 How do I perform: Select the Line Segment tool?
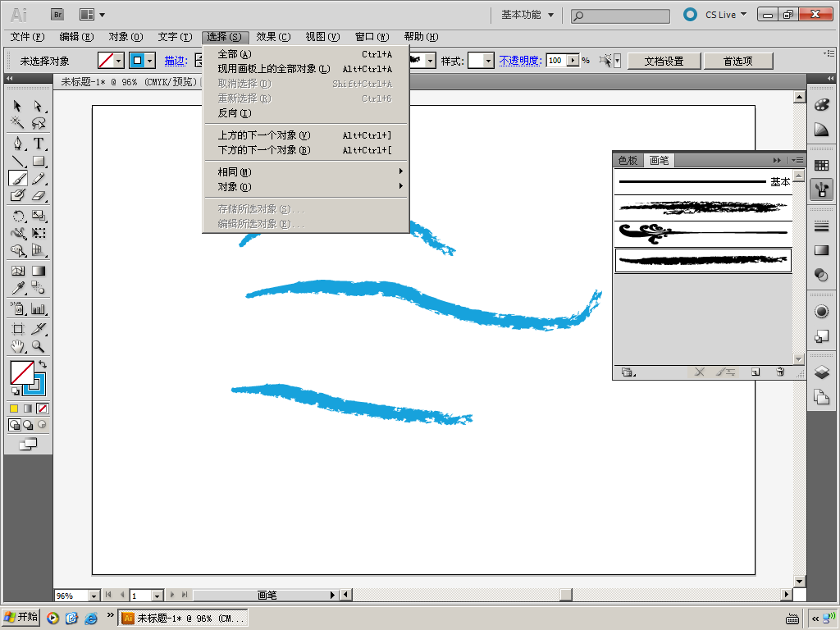[x=17, y=161]
